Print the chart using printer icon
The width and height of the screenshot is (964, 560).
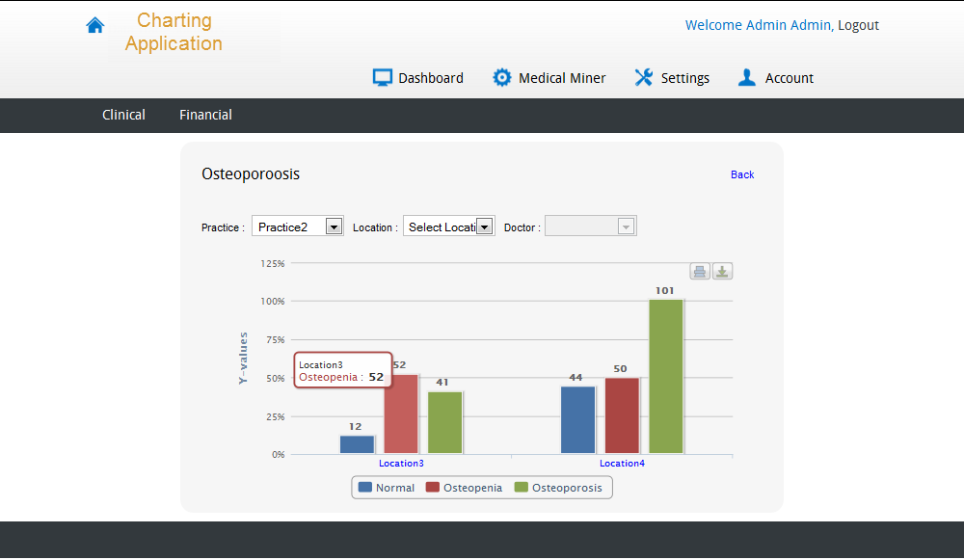(x=700, y=271)
